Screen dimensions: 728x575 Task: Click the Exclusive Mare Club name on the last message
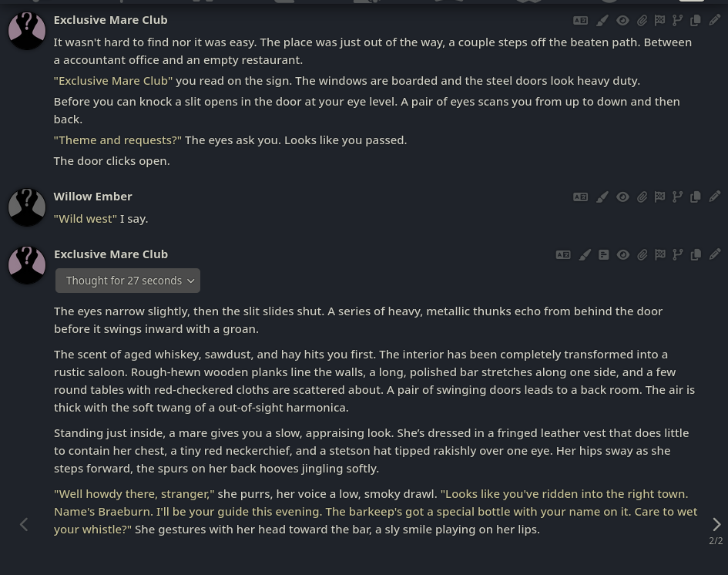point(111,254)
